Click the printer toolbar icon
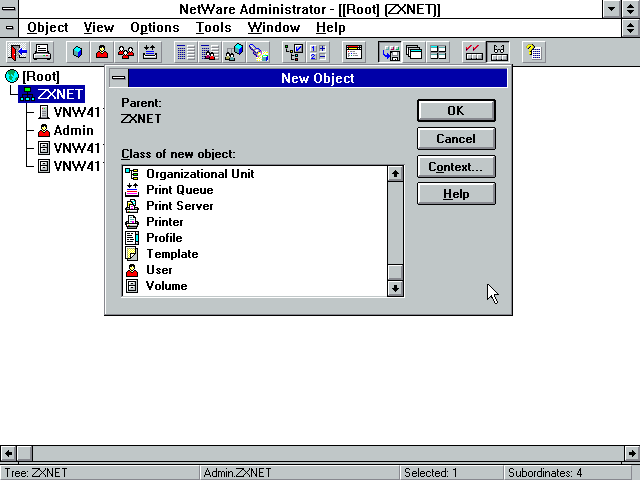 [42, 52]
